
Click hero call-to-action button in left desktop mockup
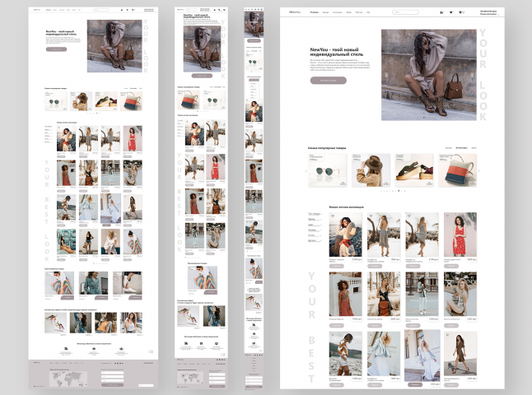tap(56, 49)
